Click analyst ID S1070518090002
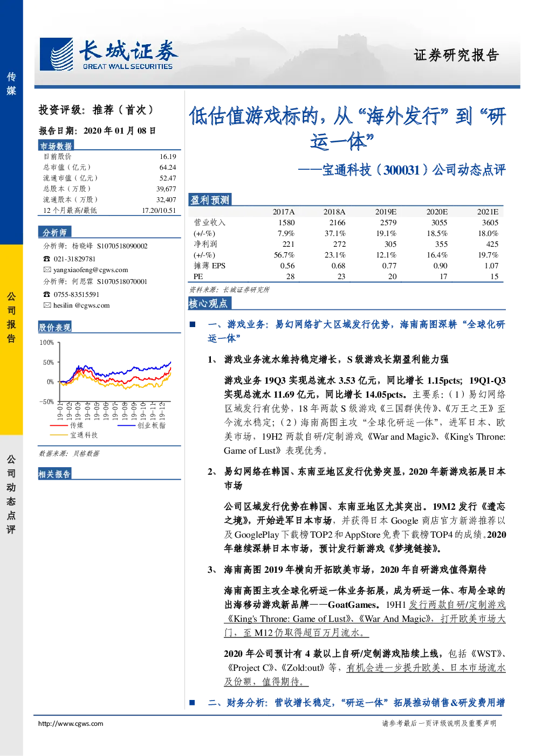The width and height of the screenshot is (535, 756). coord(122,246)
